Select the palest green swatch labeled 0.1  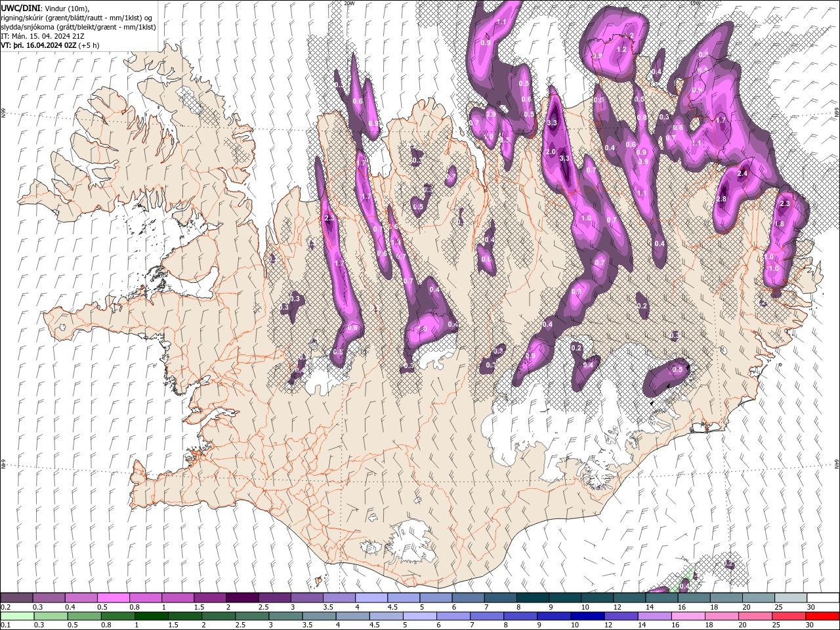point(17,616)
